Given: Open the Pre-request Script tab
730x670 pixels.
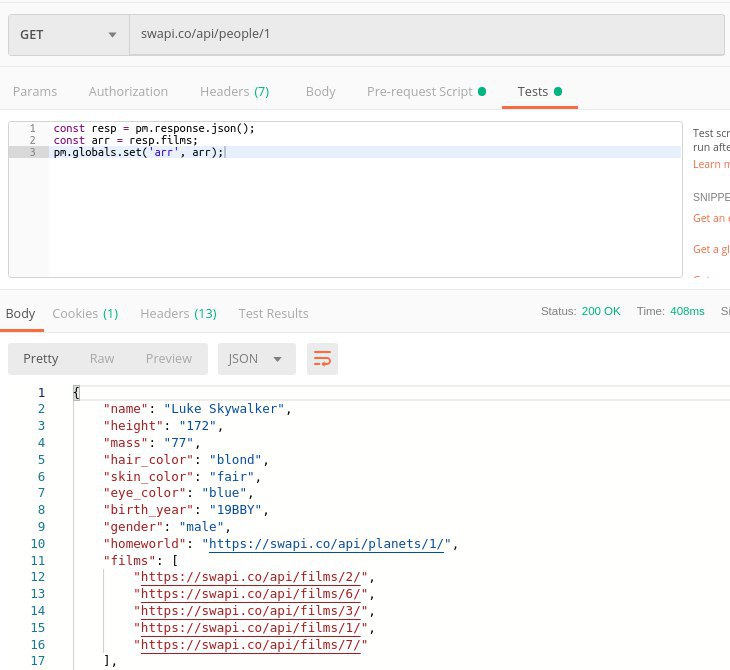Looking at the screenshot, I should pos(426,92).
